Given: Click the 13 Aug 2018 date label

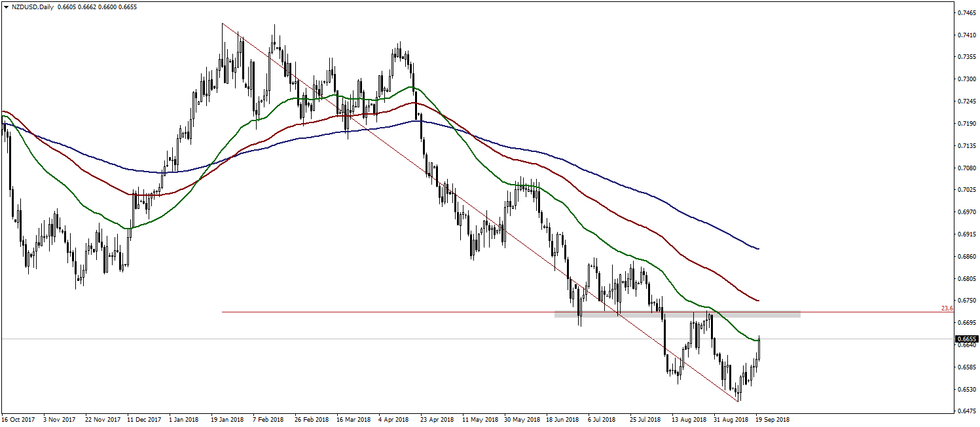Looking at the screenshot, I should point(689,420).
